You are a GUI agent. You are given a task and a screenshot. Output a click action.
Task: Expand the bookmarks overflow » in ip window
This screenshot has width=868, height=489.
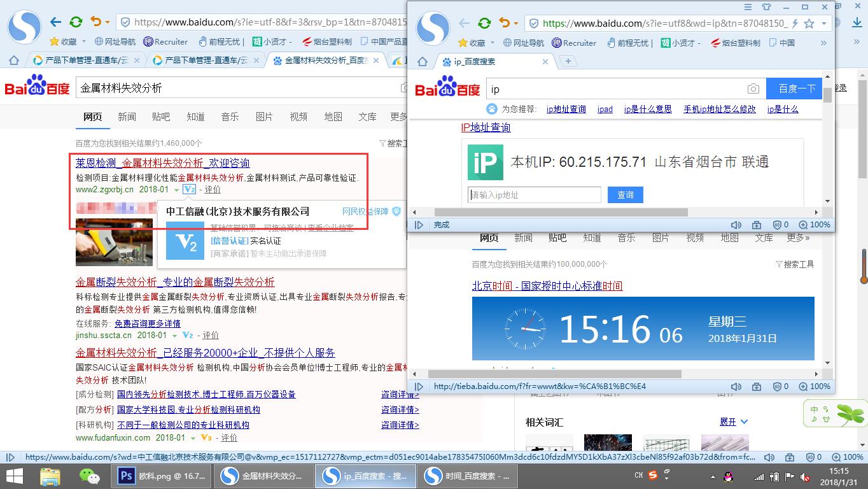[x=823, y=43]
